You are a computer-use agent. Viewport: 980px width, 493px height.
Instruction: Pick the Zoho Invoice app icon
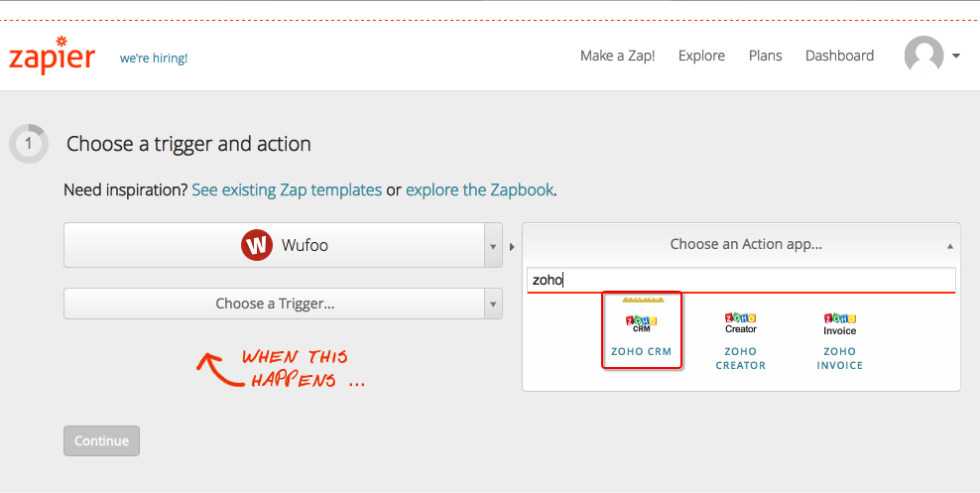pyautogui.click(x=839, y=323)
